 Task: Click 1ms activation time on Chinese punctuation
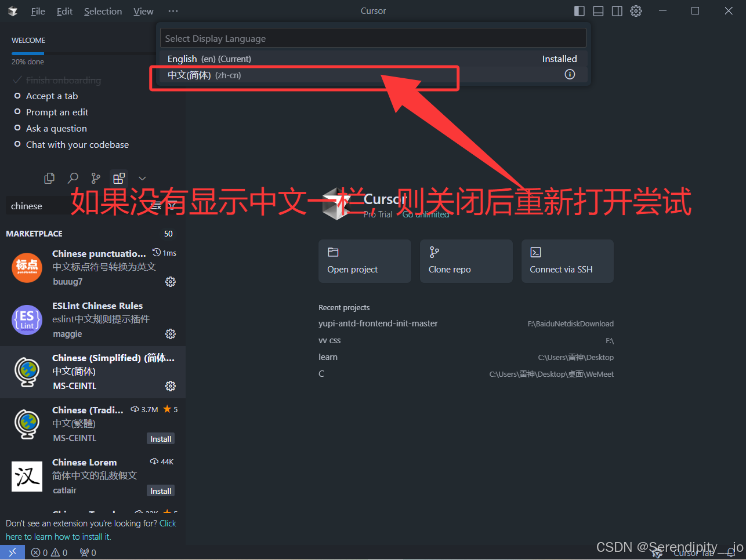click(165, 253)
